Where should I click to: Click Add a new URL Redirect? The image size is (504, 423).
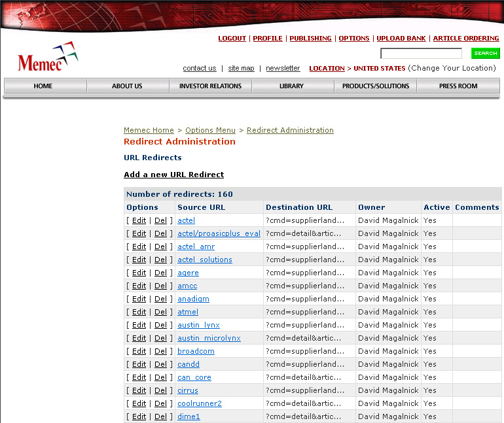point(174,175)
